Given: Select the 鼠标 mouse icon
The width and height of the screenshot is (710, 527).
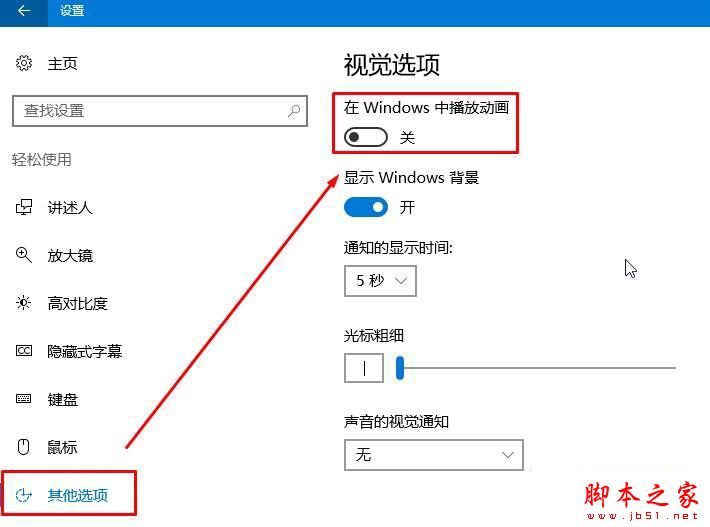Looking at the screenshot, I should click(x=24, y=447).
